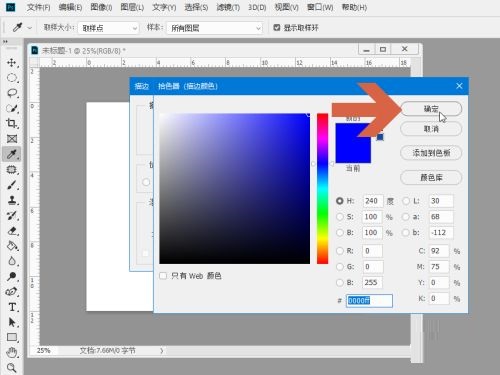
Task: Click Add to Swatches button
Action: pos(431,153)
